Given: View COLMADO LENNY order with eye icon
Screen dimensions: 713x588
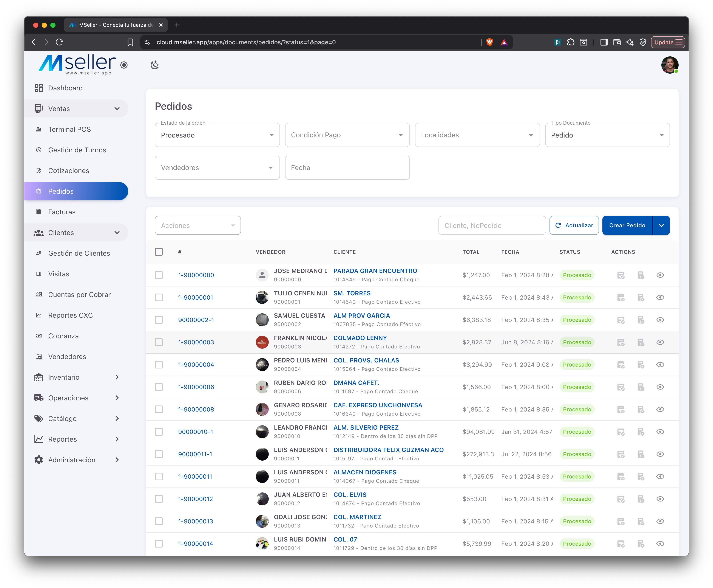Looking at the screenshot, I should (660, 342).
